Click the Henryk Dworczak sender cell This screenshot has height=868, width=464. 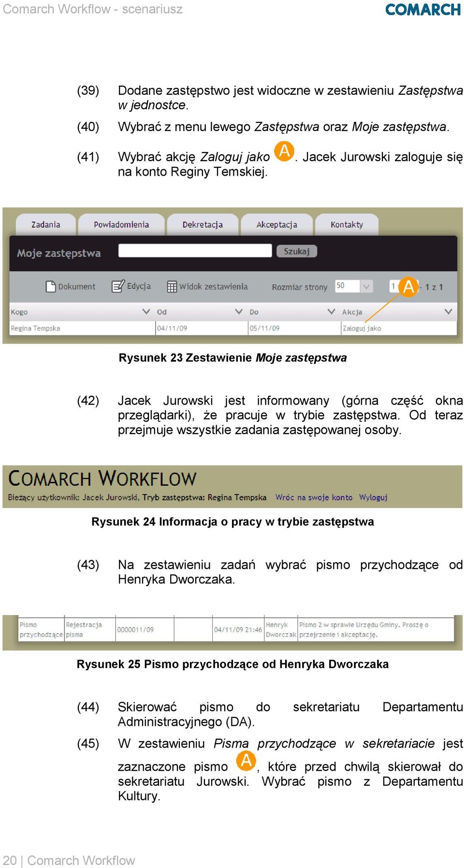281,629
